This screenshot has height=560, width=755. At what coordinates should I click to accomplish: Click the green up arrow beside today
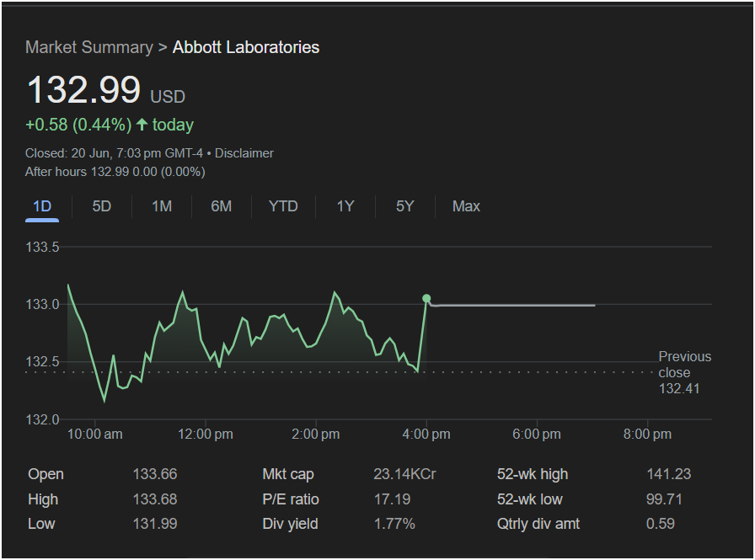pos(142,125)
